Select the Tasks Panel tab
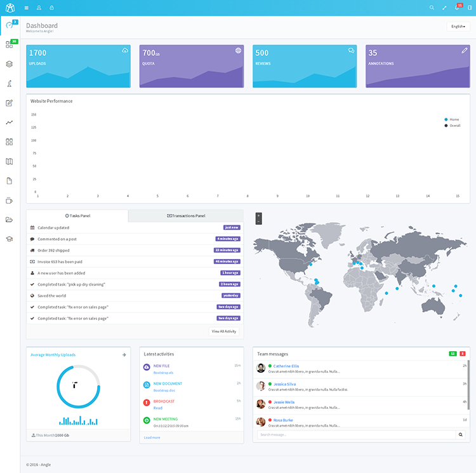476x473 pixels. point(77,216)
